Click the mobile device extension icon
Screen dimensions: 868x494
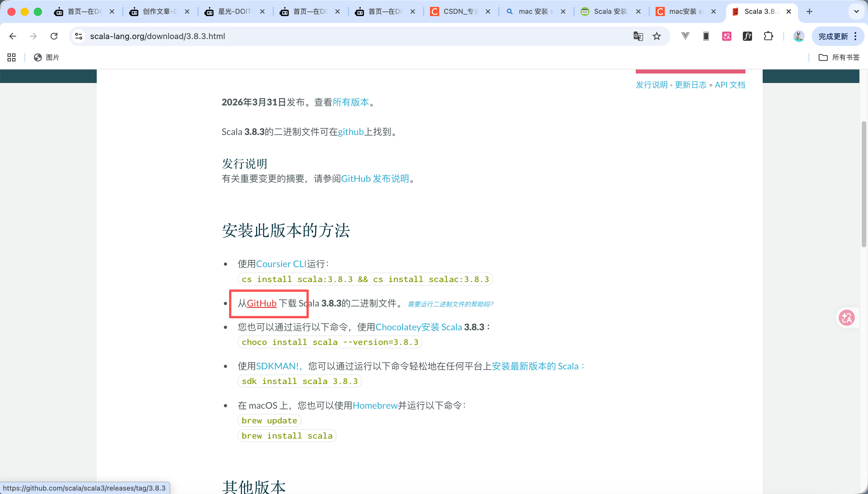click(706, 36)
